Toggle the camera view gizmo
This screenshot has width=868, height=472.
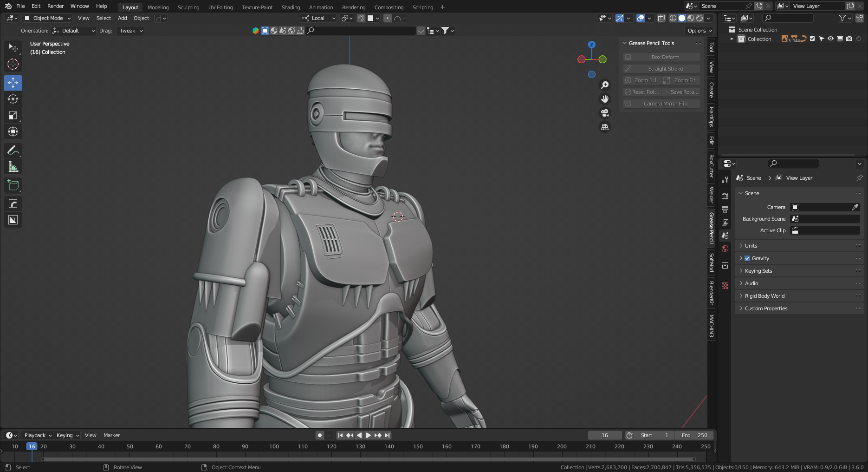[x=605, y=113]
